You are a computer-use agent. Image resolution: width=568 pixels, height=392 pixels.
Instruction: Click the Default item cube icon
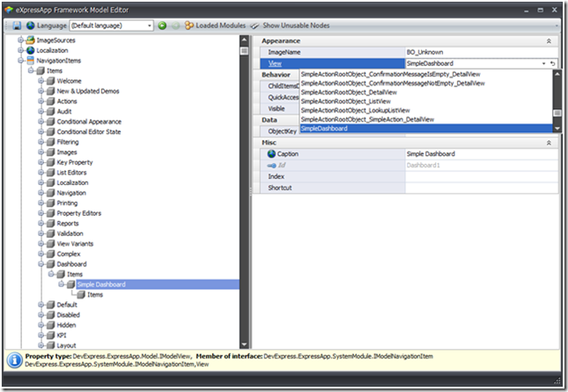[51, 305]
